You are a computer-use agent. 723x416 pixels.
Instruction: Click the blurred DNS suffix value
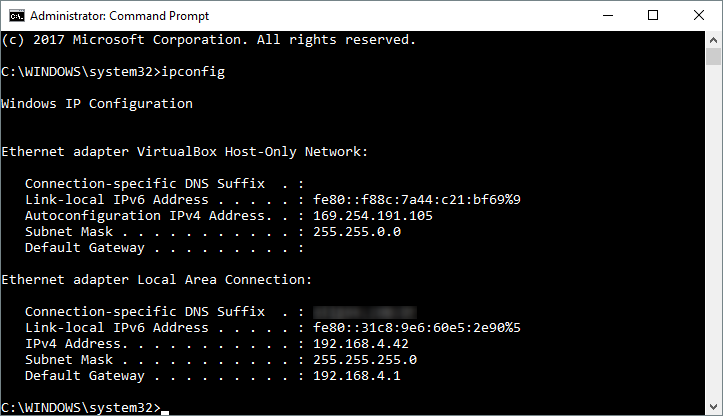364,312
